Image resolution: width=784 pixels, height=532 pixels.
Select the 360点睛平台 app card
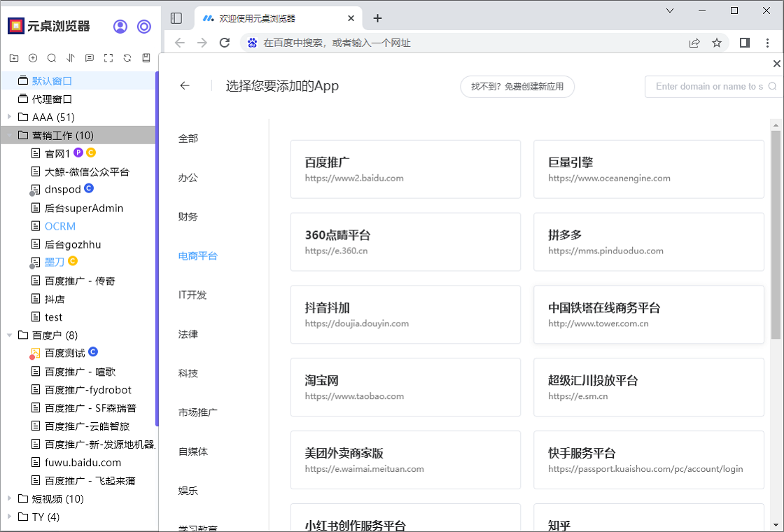[405, 242]
